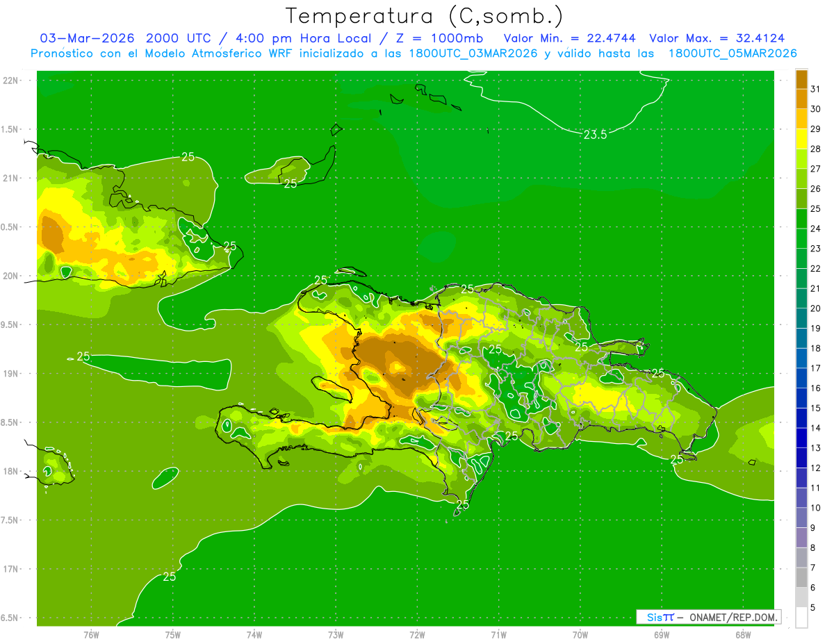Click the init time "1800UTC_03MAR2026"
The image size is (834, 644).
coord(473,53)
